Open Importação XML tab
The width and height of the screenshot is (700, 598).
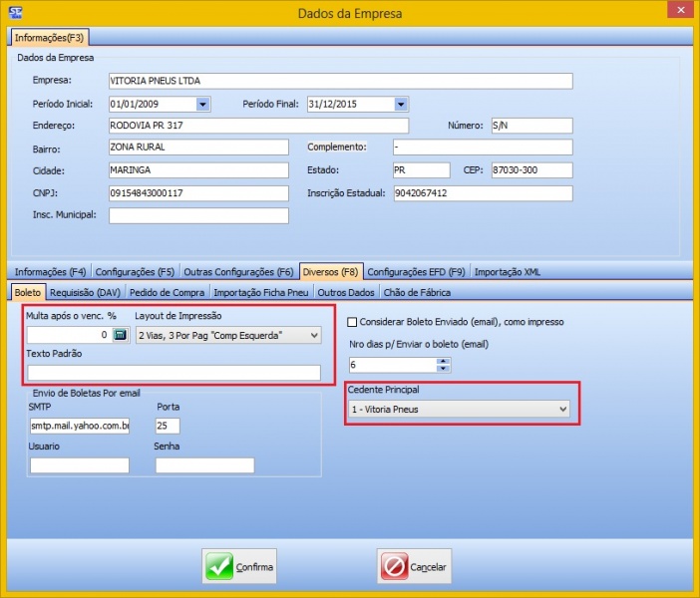(509, 271)
